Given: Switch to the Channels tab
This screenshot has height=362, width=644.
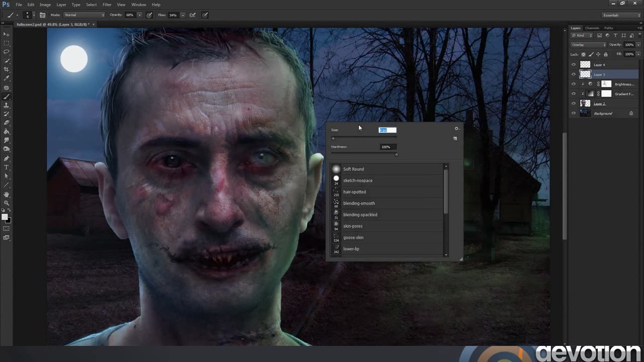Looking at the screenshot, I should point(592,28).
